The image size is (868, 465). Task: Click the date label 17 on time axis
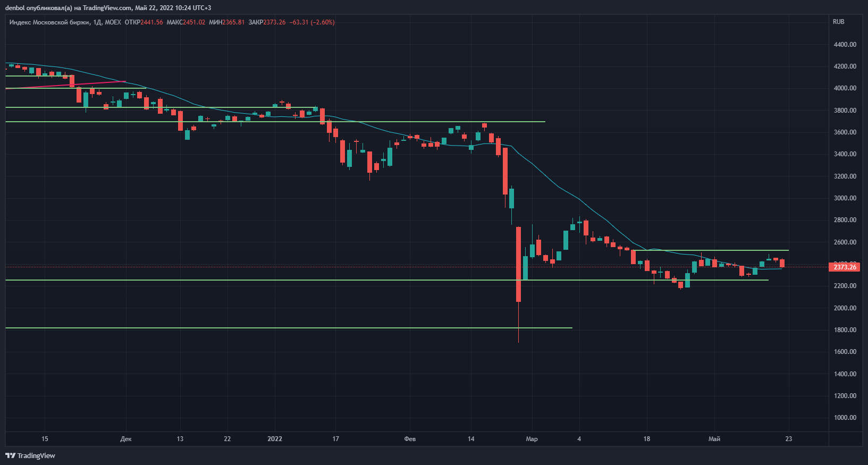(335, 439)
